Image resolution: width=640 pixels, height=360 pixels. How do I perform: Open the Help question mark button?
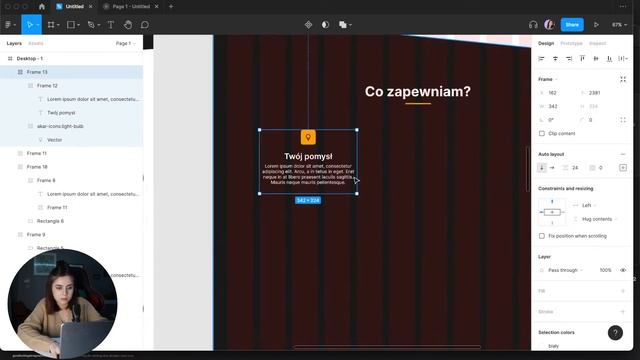click(x=615, y=333)
